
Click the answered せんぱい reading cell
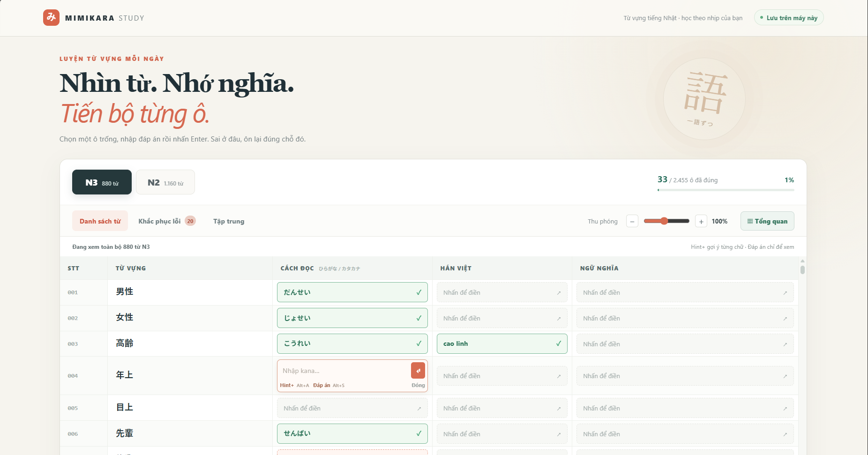click(352, 434)
